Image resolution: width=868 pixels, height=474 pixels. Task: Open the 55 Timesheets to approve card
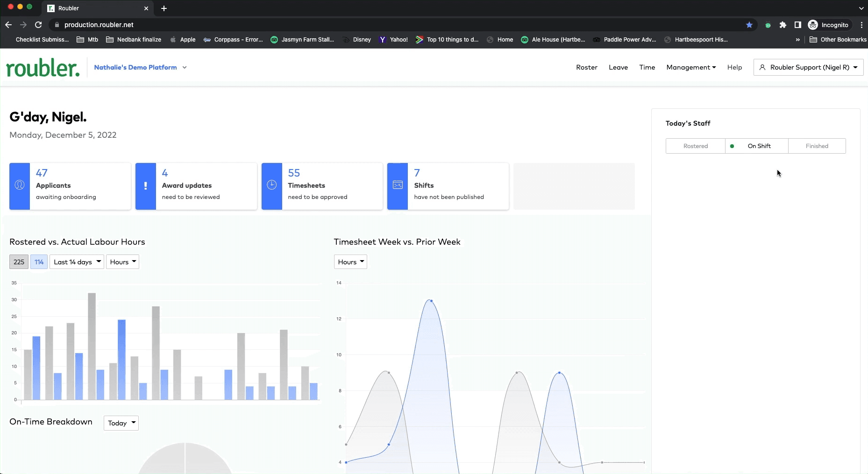322,186
